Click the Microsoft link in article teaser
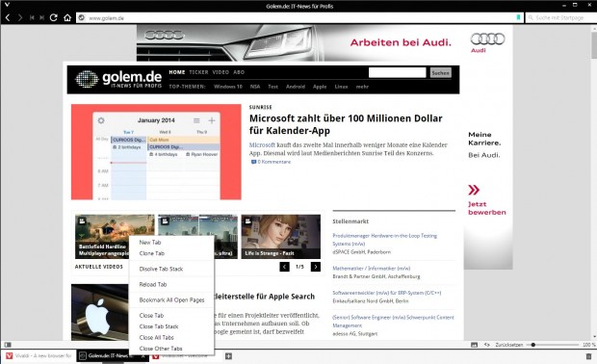The image size is (597, 364). tap(262, 144)
